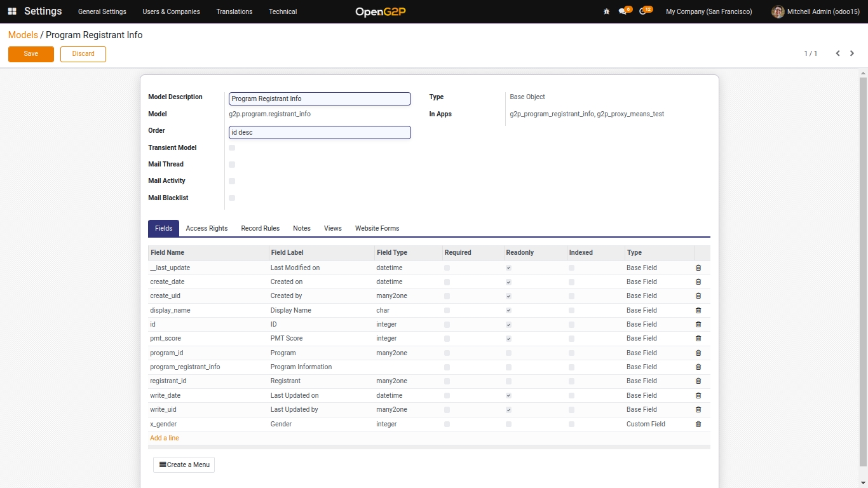
Task: Open the activities clock icon
Action: [x=643, y=11]
